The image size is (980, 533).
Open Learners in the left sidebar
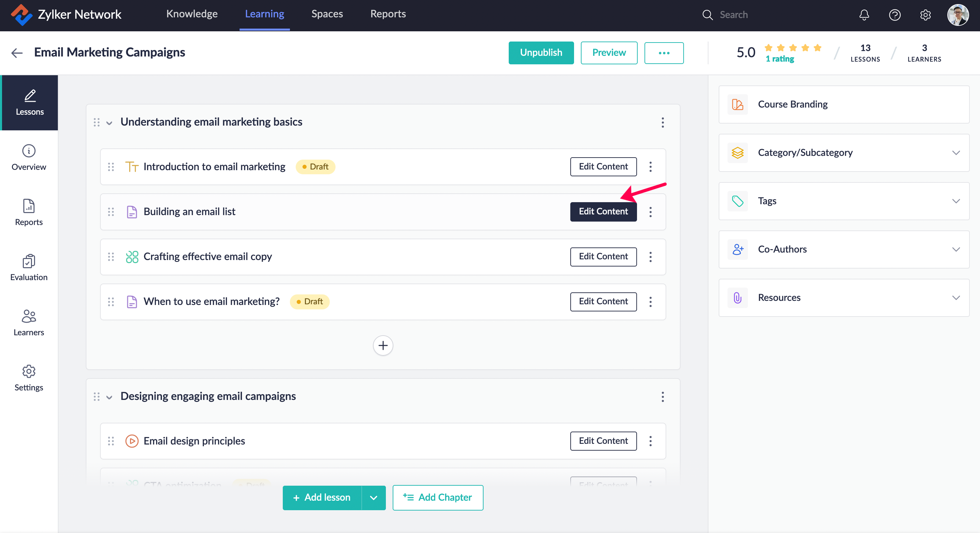29,323
